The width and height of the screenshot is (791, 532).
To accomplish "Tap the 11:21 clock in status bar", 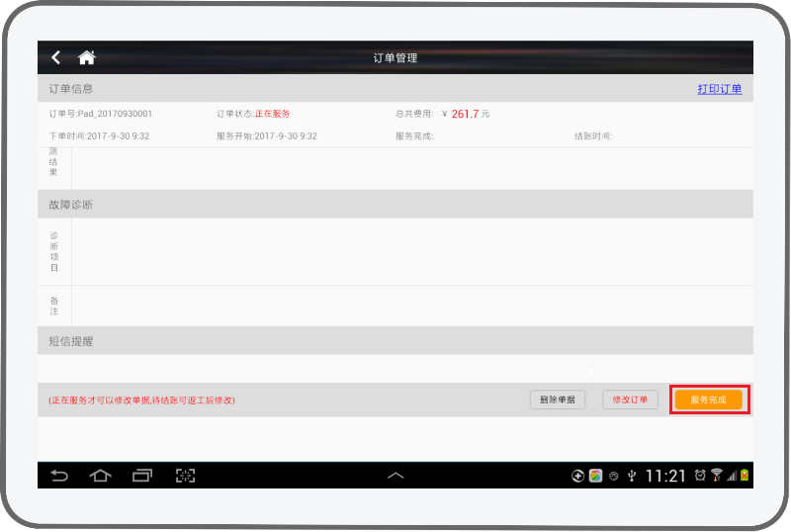I will (665, 476).
